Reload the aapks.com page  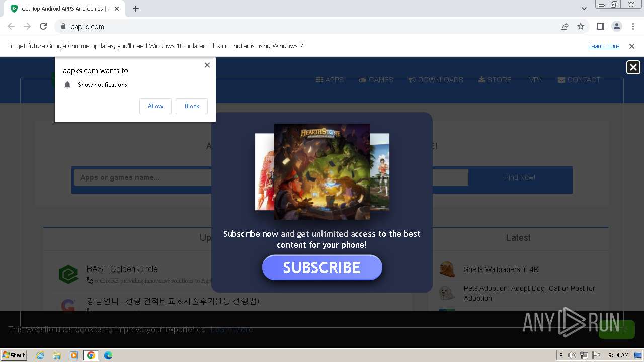[x=43, y=26]
